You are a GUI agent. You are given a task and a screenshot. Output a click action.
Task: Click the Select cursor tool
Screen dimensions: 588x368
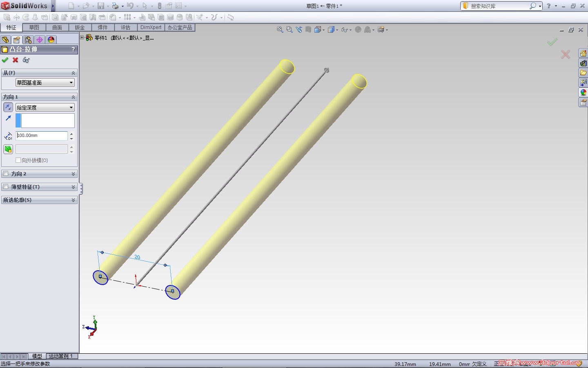click(145, 6)
